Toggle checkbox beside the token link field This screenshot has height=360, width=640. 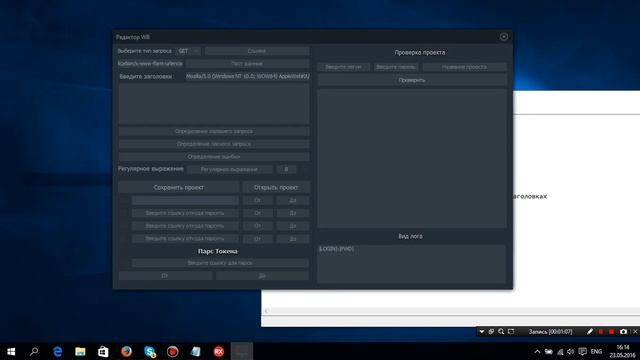tap(124, 263)
